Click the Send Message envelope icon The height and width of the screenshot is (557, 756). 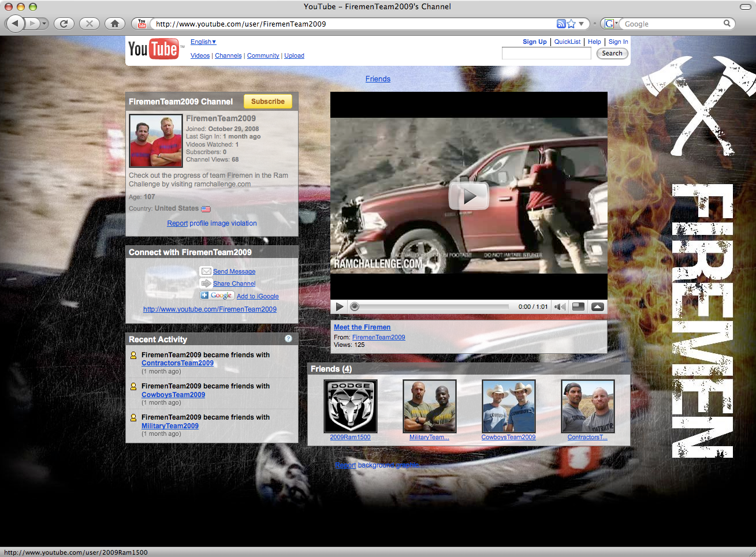pos(206,271)
